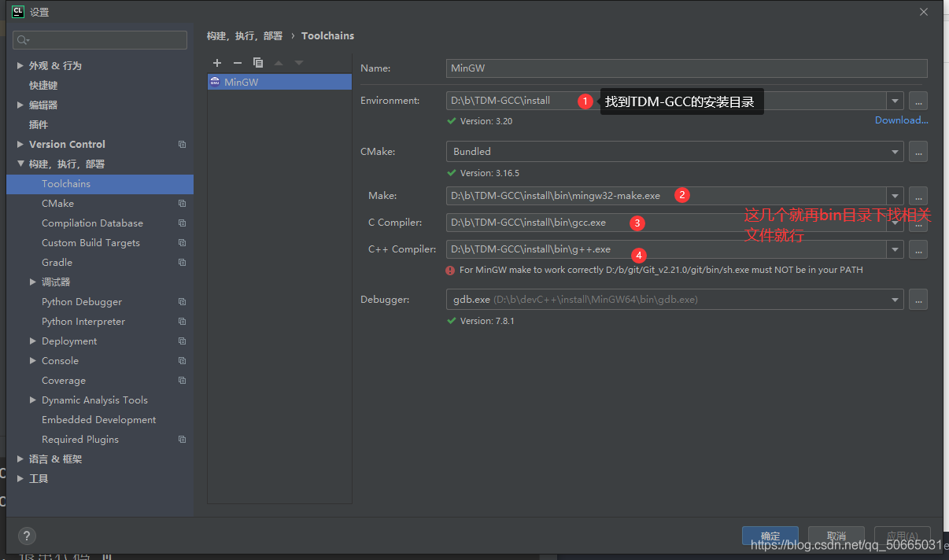This screenshot has width=949, height=560.
Task: Select the MinGW toolchain in the list
Action: coord(241,82)
